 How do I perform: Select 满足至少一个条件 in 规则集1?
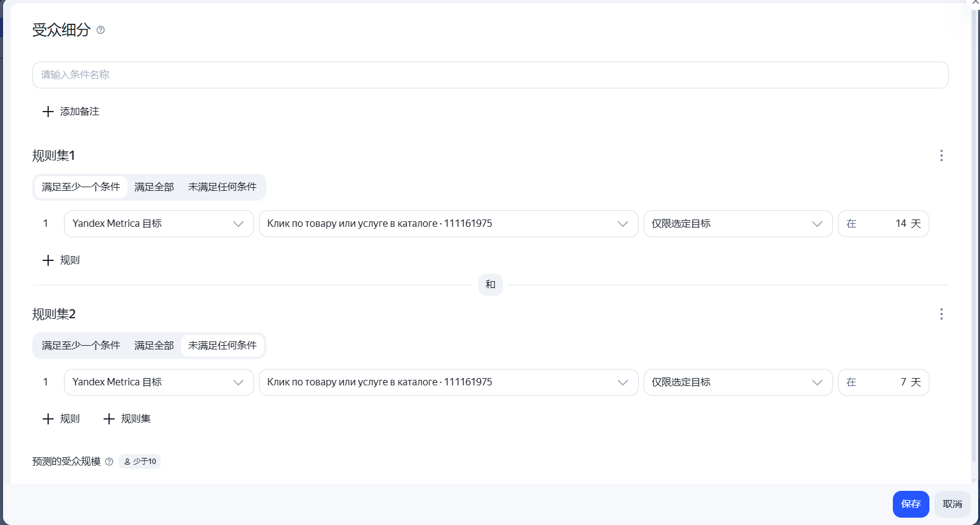click(x=81, y=187)
